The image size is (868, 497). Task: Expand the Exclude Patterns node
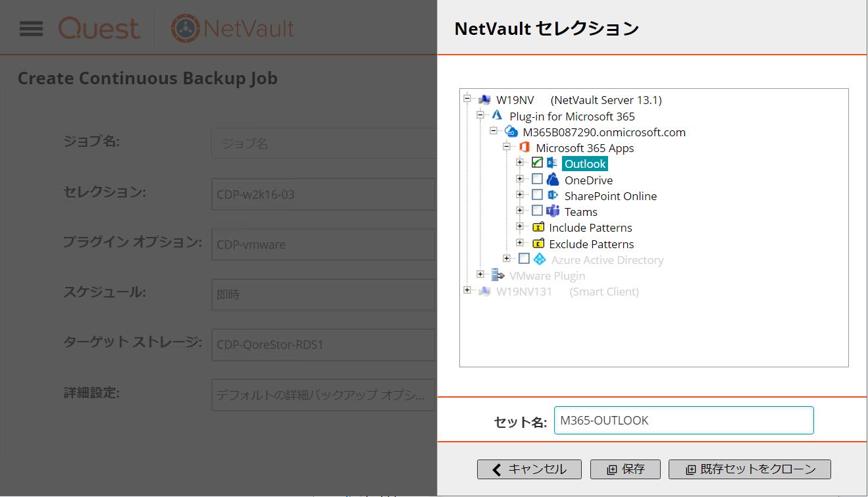coord(520,242)
